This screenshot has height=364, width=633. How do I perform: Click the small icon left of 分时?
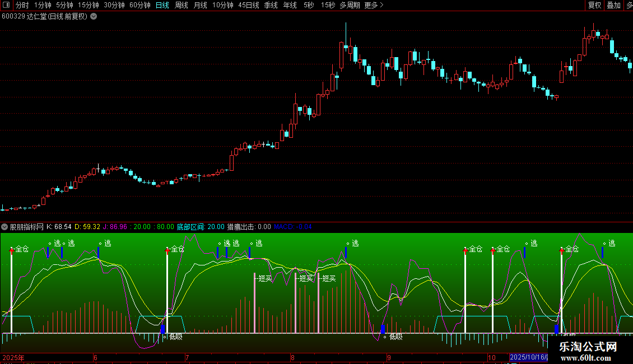pos(6,5)
